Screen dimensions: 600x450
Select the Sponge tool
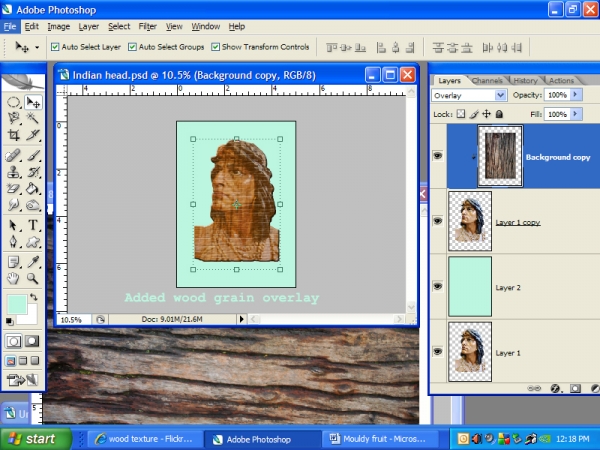[x=33, y=205]
